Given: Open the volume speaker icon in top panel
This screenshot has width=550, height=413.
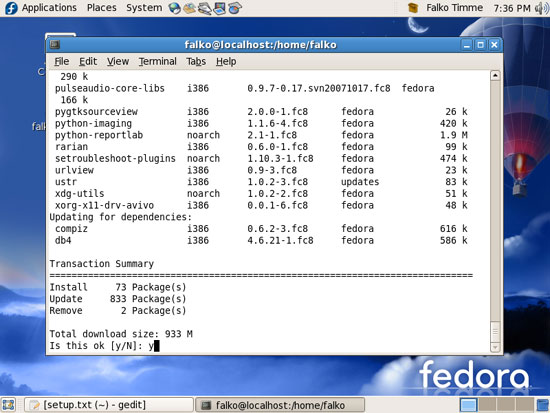Looking at the screenshot, I should tap(542, 8).
